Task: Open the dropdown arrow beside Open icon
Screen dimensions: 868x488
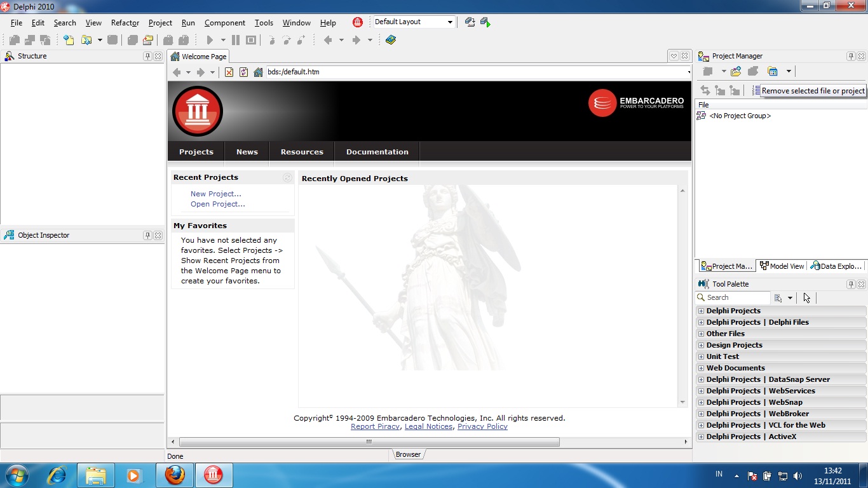Action: point(100,40)
